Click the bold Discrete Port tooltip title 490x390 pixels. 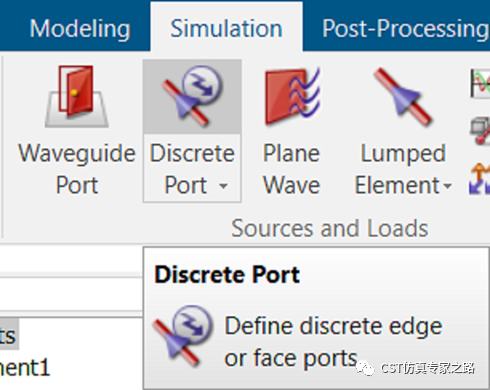(x=227, y=275)
